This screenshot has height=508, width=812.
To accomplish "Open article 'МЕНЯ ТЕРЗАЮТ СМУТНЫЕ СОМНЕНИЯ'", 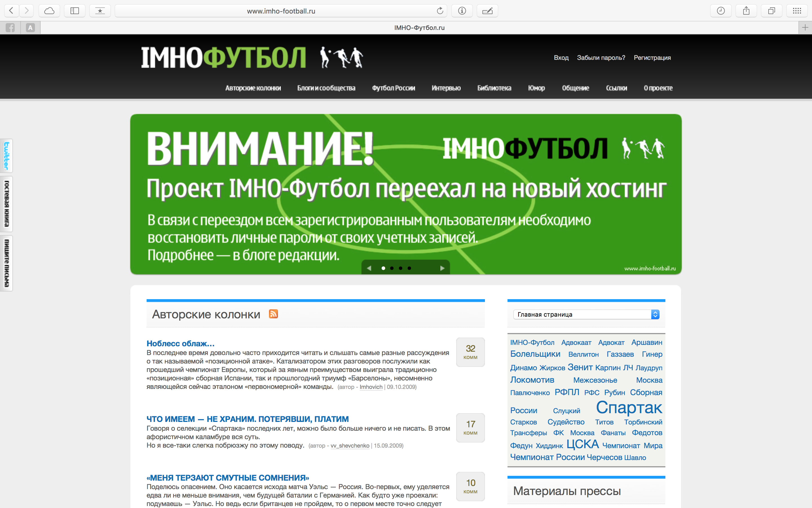I will pos(228,478).
